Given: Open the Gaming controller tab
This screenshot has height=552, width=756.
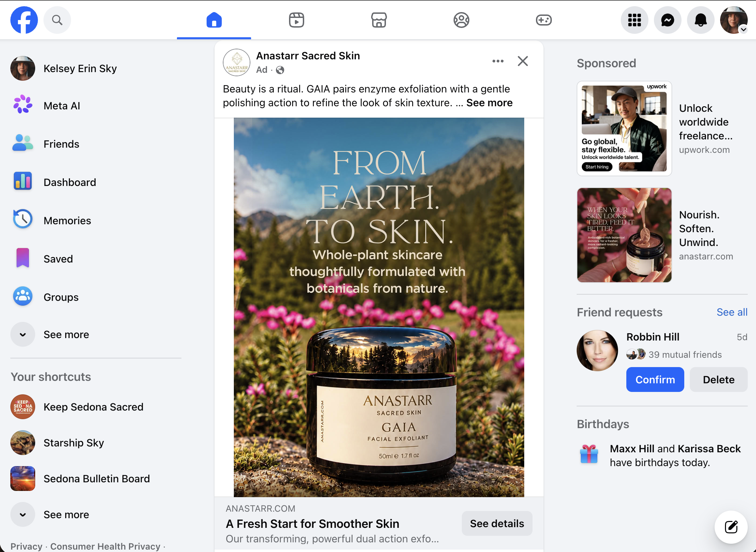Looking at the screenshot, I should pos(544,20).
